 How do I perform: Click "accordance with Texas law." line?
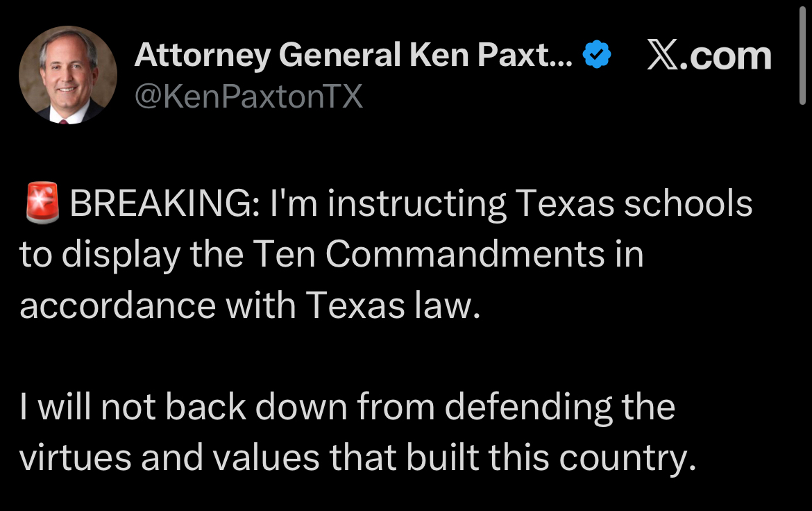tap(250, 305)
